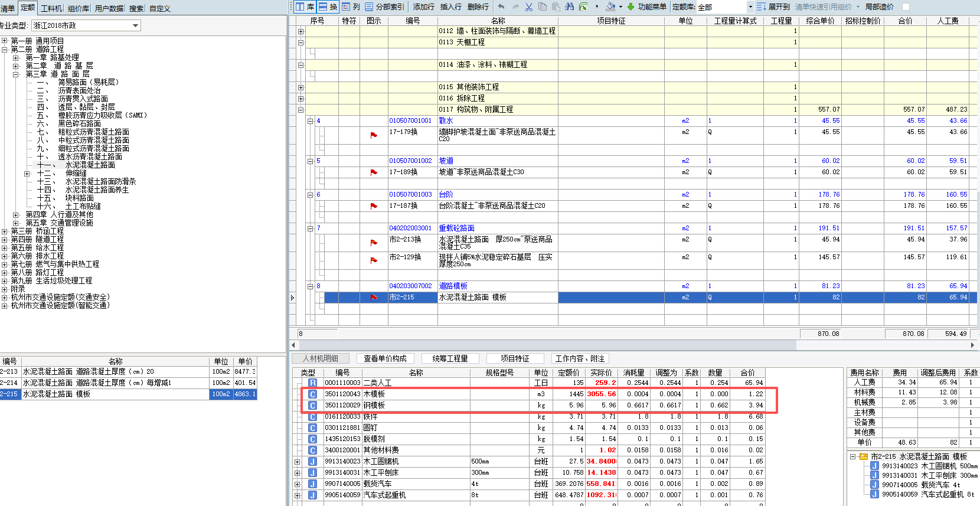Screen dimensions: 980x506
Task: Expand row 0112 墙、柱面装饰 in grid
Action: (x=300, y=31)
